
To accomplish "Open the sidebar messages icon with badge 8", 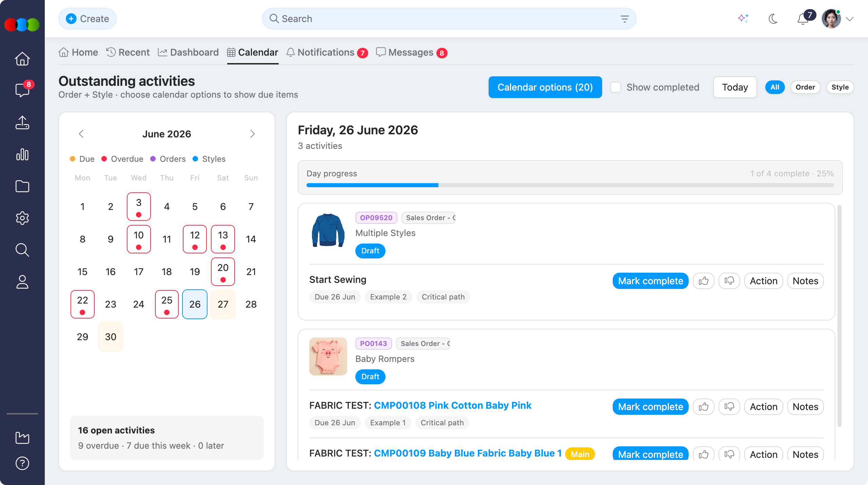I will [x=22, y=90].
